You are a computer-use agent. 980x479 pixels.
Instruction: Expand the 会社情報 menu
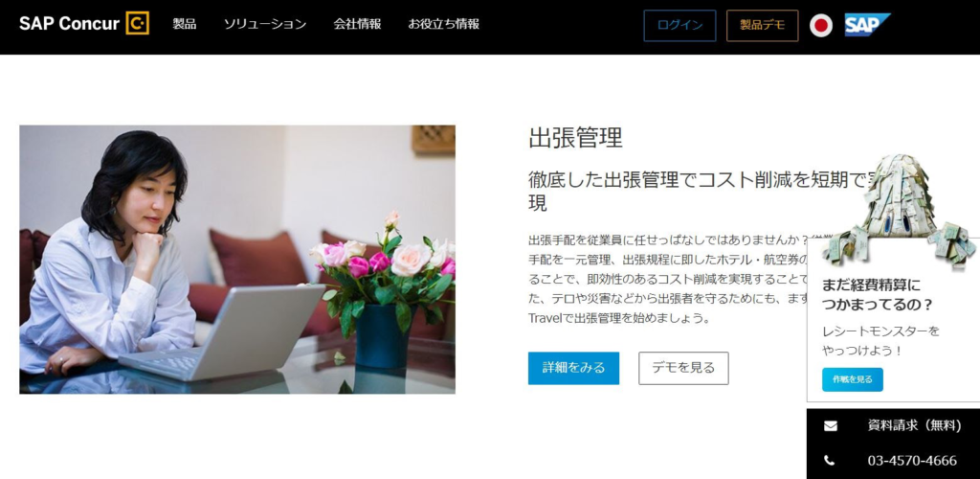point(358,24)
